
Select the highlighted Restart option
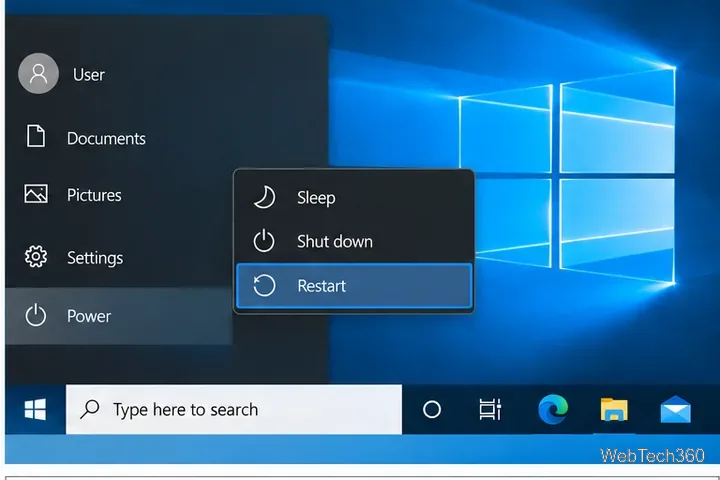click(x=354, y=286)
